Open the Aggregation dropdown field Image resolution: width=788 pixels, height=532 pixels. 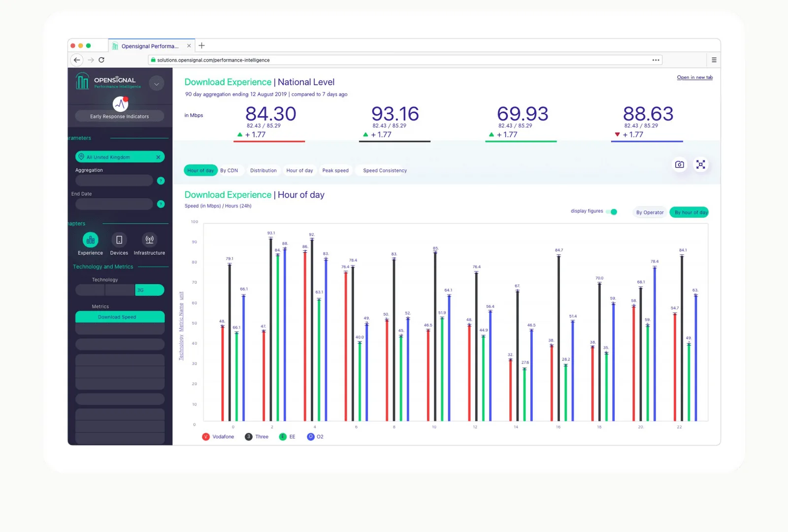pos(114,180)
